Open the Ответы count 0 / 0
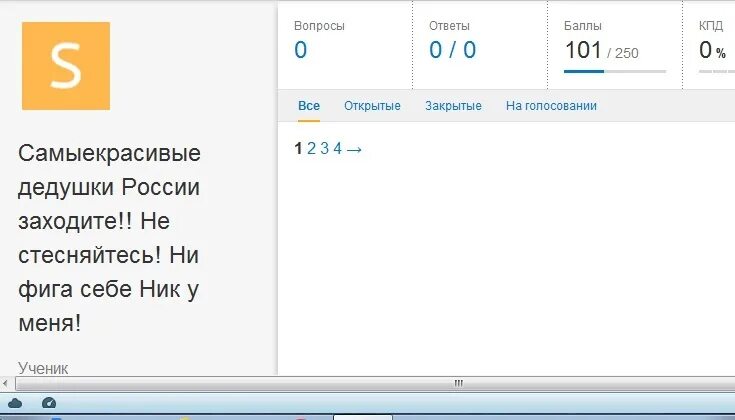 (452, 50)
